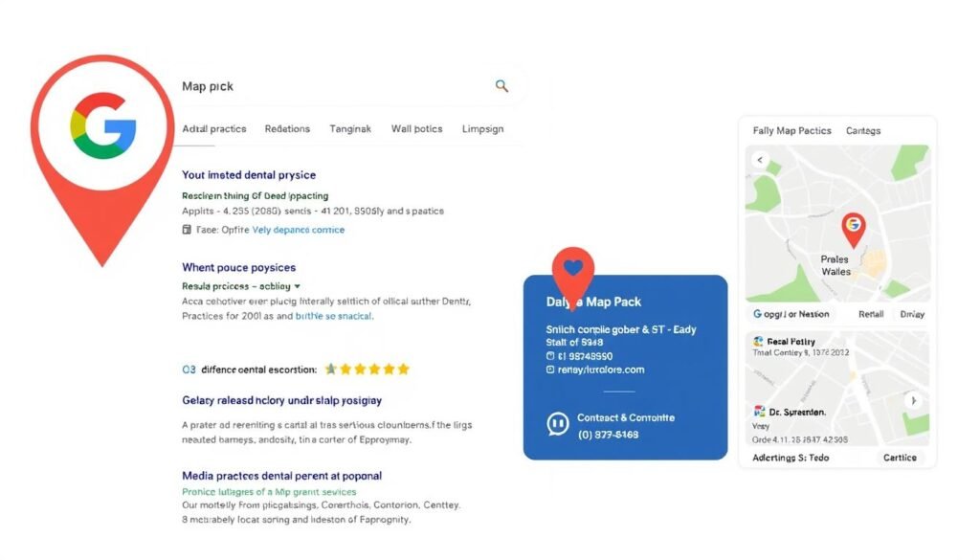
Task: Open the Redations tab
Action: click(287, 128)
